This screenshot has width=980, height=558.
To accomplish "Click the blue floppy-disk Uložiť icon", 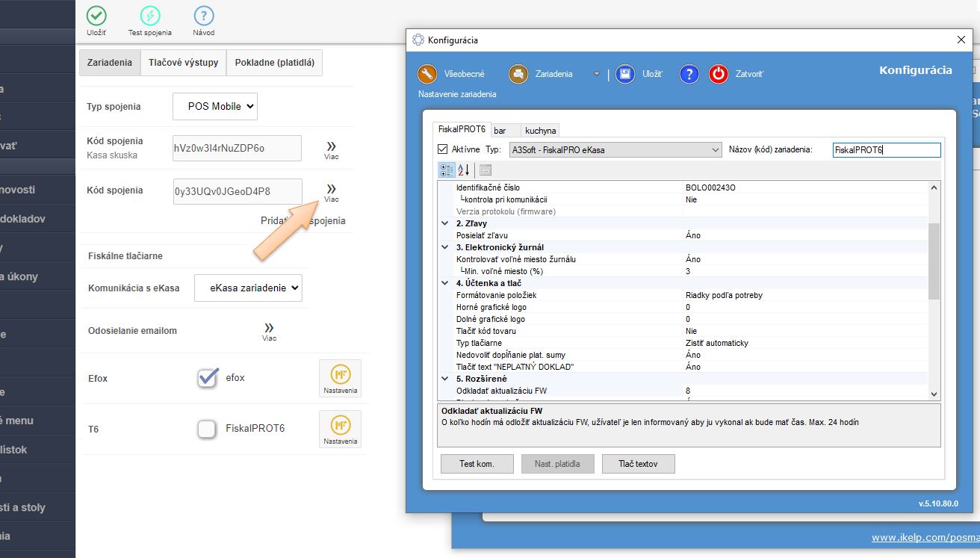I will tap(625, 74).
